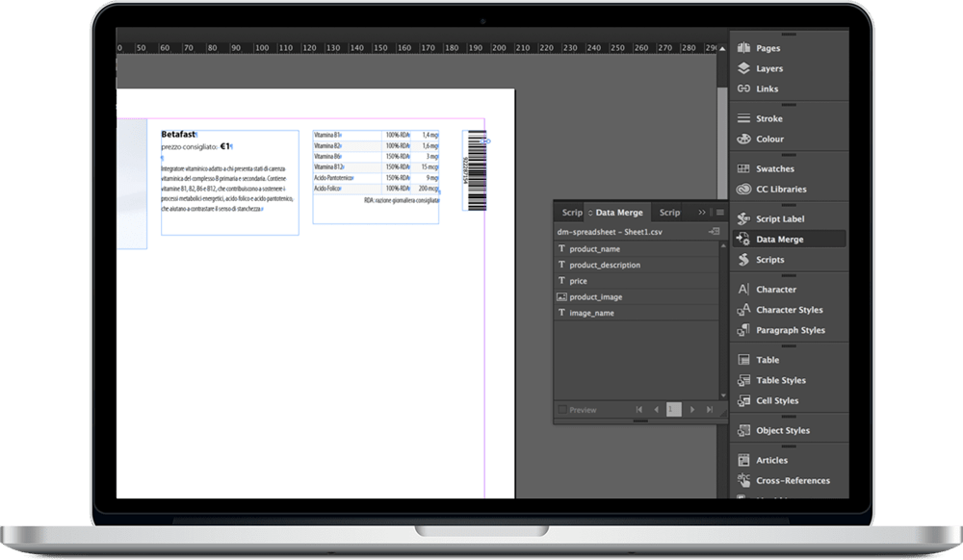Switch to the Scrip tab right of Data Merge

tap(669, 213)
